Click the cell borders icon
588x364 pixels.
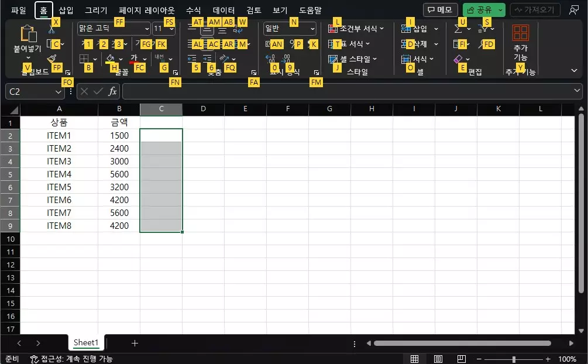point(84,59)
